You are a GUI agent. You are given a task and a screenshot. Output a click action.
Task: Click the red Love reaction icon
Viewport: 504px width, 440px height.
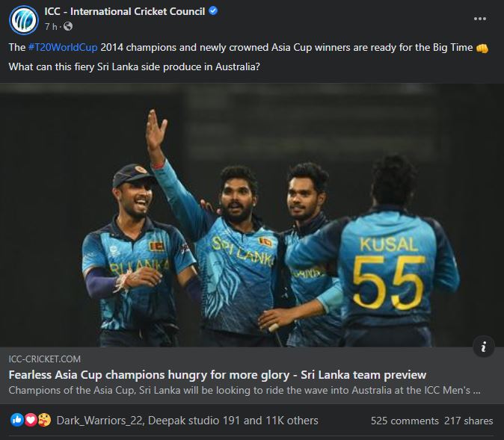pos(31,420)
